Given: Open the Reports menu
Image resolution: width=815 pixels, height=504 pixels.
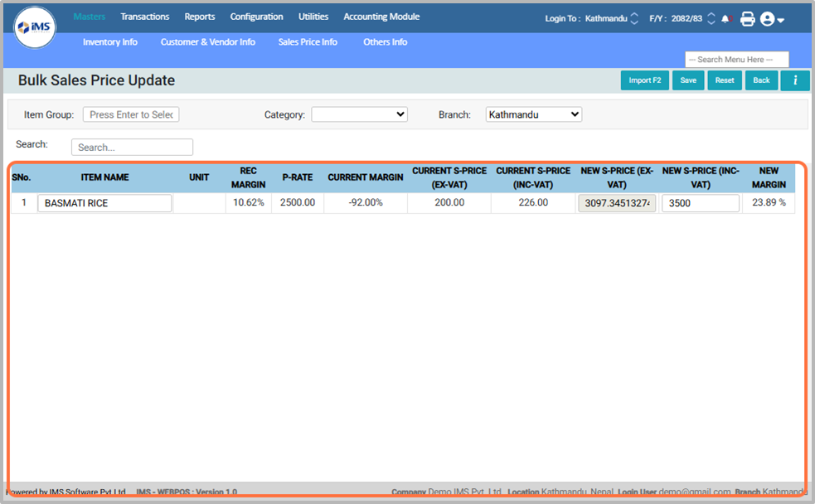Looking at the screenshot, I should (199, 17).
